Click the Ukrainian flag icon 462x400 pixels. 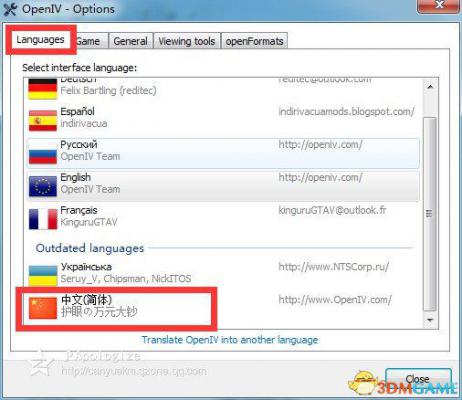click(x=43, y=275)
